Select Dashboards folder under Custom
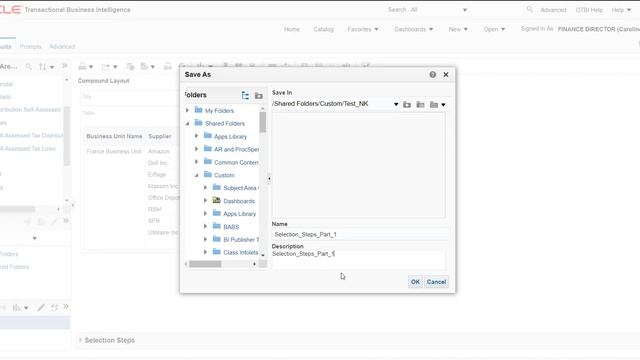Viewport: 640px width, 360px height. (x=239, y=201)
